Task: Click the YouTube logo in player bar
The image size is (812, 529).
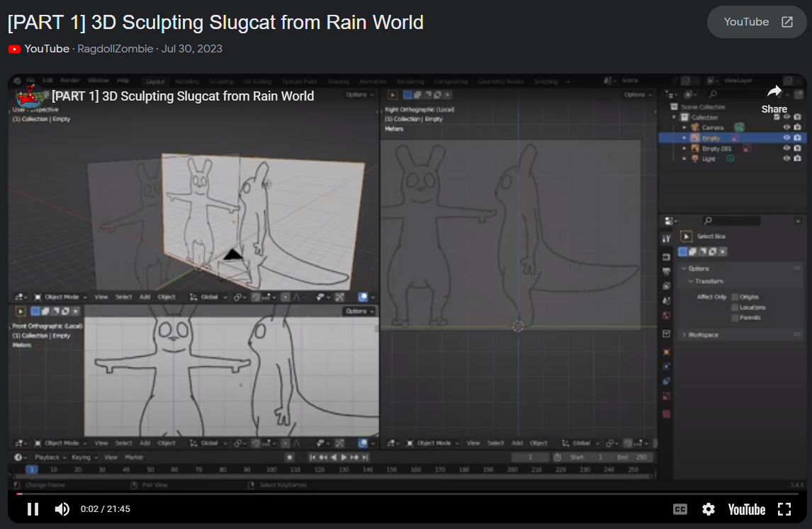Action: tap(747, 509)
